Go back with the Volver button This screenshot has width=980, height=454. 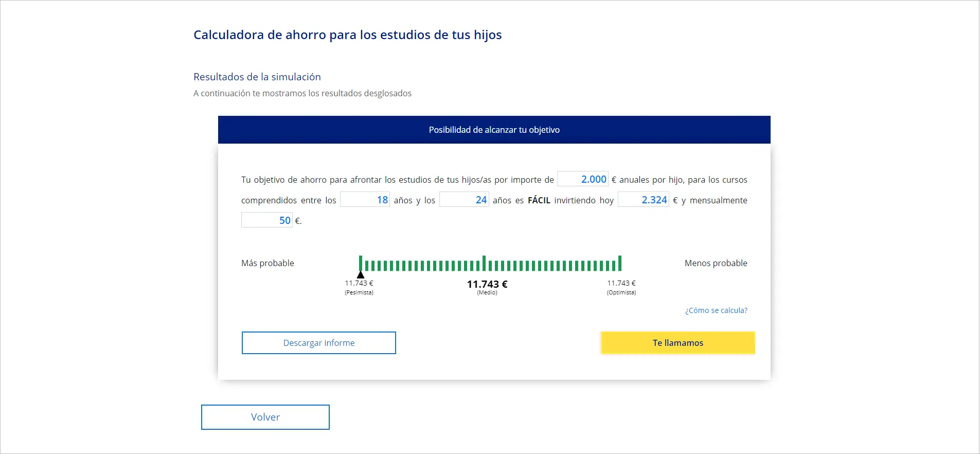[x=265, y=417]
